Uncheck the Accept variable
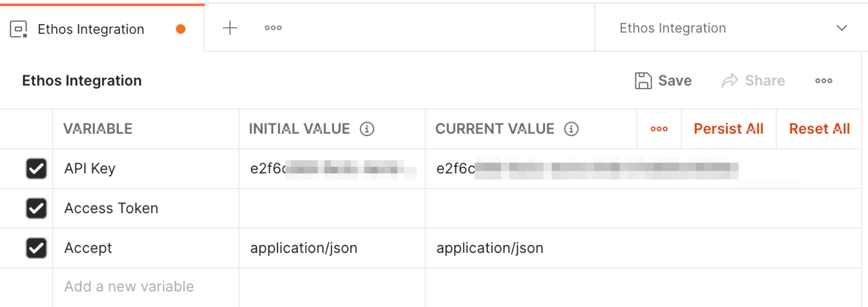The image size is (868, 307). point(36,248)
